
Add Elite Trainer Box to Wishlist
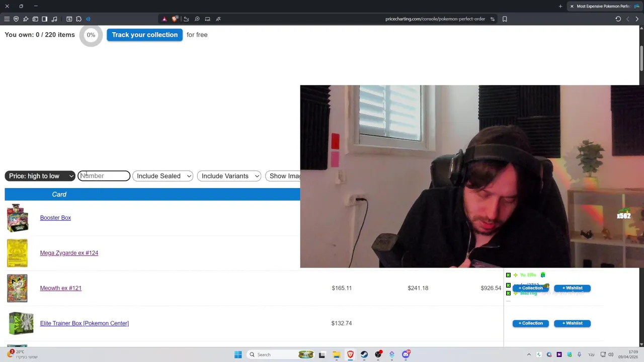572,323
